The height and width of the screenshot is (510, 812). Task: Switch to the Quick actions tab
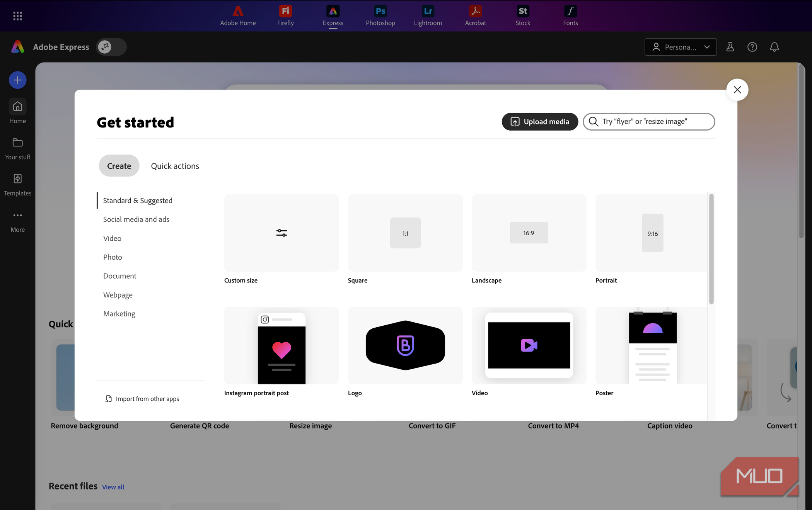tap(175, 166)
